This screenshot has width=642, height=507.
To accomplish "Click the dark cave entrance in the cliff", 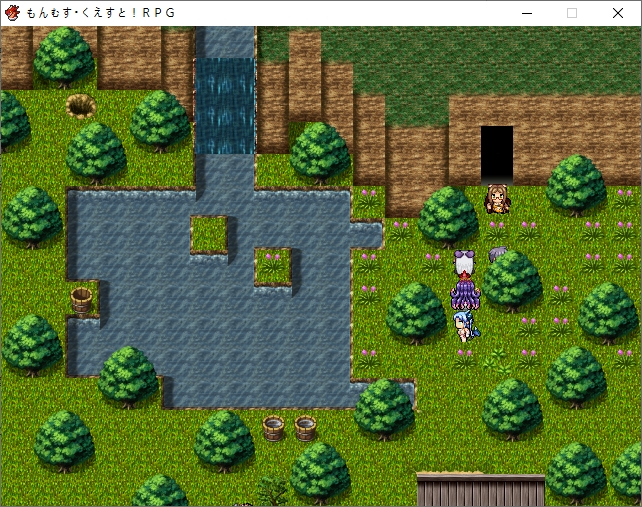I will 497,155.
